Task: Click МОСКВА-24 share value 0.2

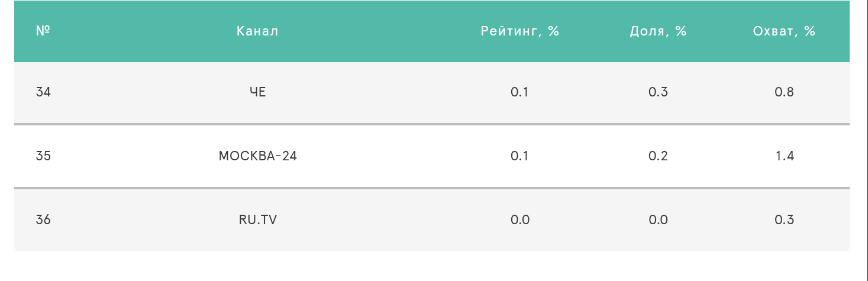Action: [658, 156]
